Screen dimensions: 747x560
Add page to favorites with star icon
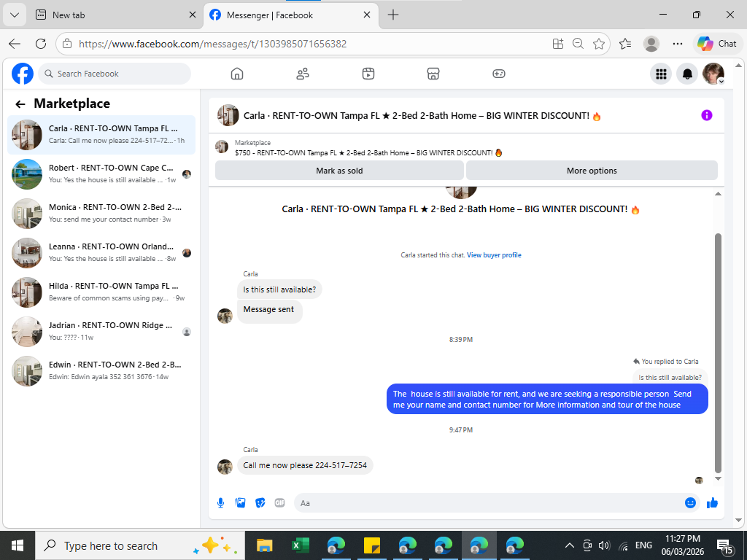pyautogui.click(x=599, y=44)
